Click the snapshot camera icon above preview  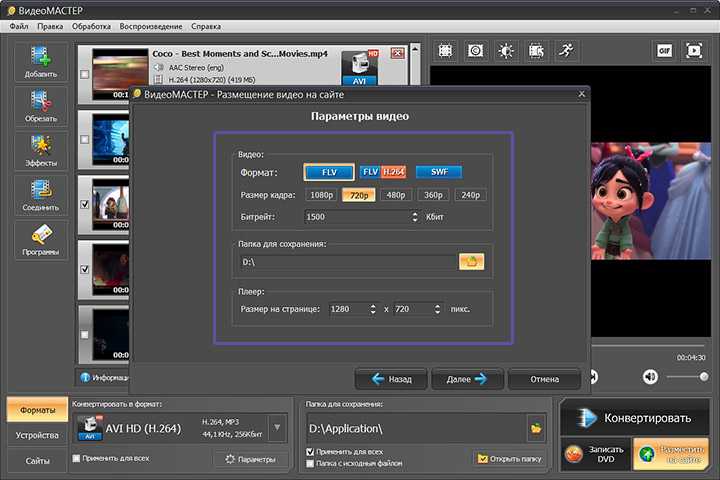point(475,51)
